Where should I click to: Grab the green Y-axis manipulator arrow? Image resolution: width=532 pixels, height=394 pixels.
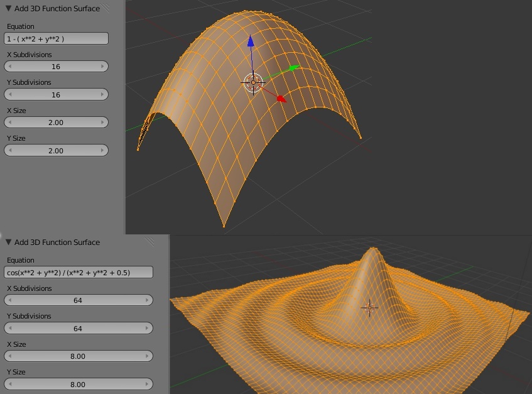(293, 68)
